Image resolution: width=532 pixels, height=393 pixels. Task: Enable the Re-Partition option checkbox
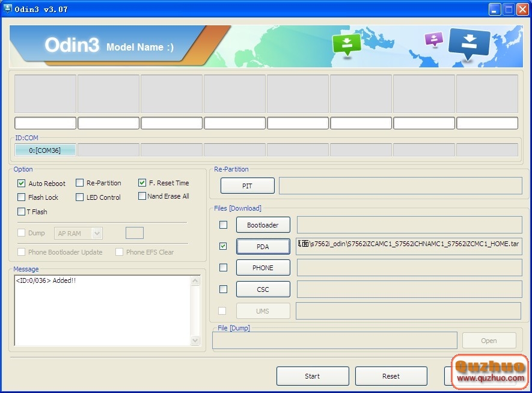tap(80, 183)
